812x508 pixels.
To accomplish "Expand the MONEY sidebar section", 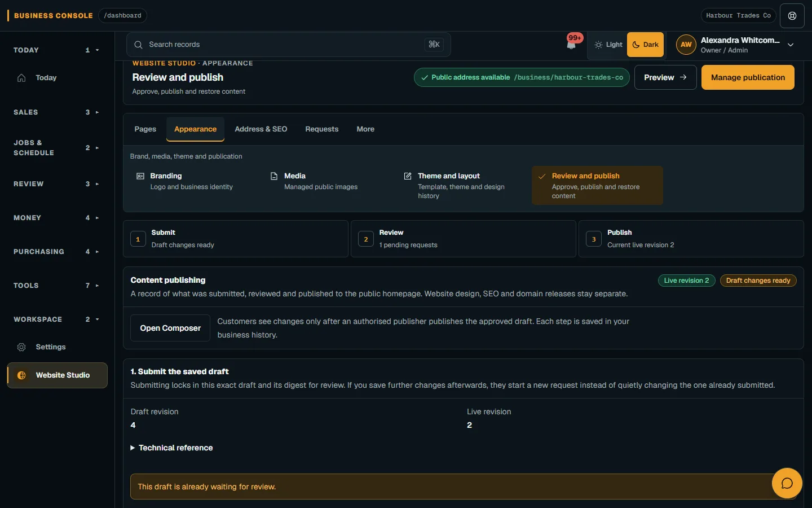I will [56, 218].
